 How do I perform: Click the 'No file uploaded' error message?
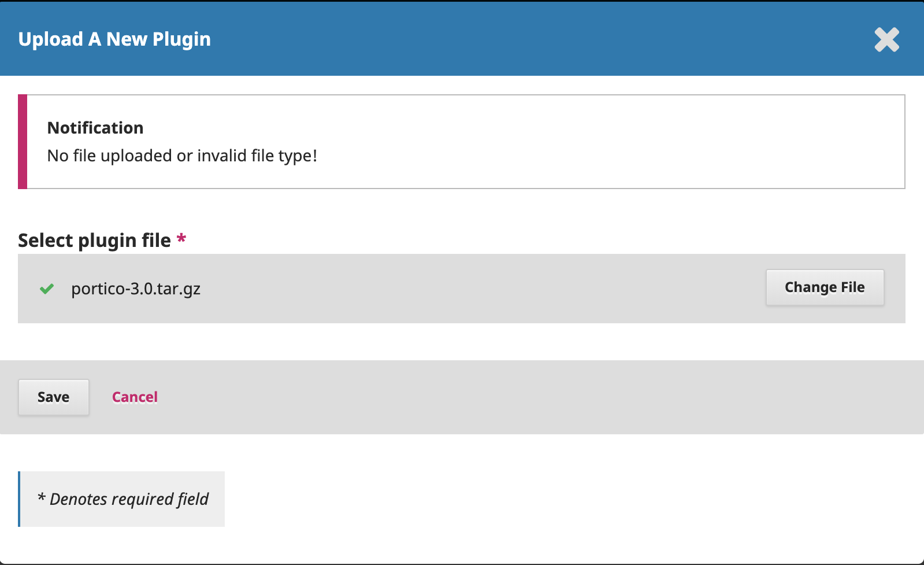click(182, 156)
